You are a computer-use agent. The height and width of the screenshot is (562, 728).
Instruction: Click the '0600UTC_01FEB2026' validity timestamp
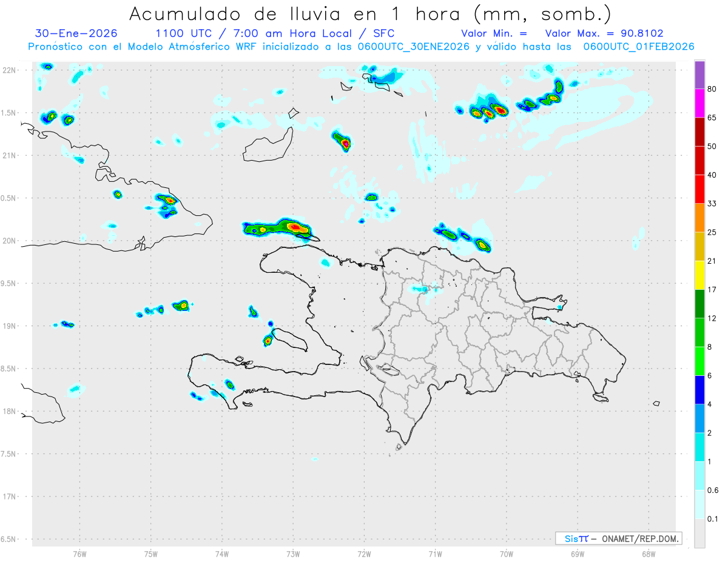(x=638, y=47)
